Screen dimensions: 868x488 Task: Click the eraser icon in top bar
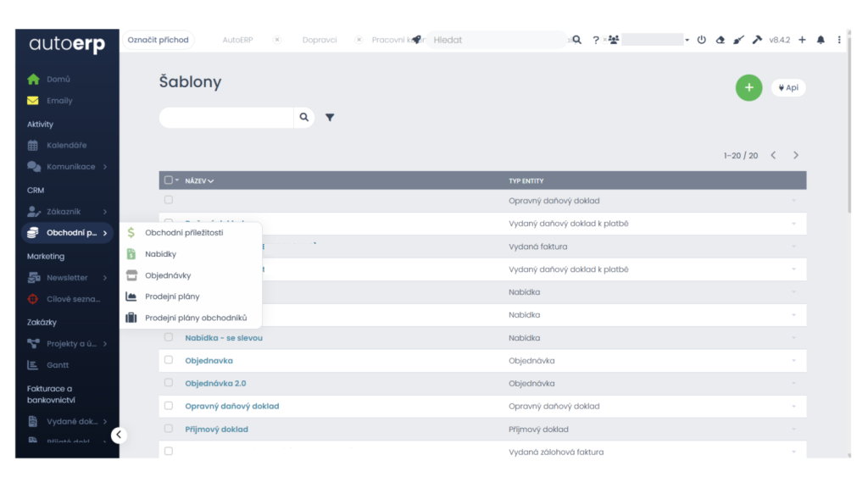[x=721, y=40]
